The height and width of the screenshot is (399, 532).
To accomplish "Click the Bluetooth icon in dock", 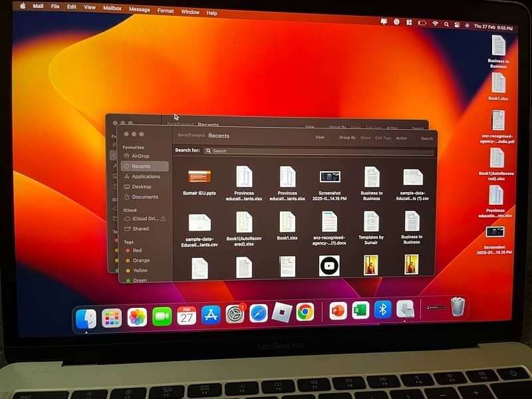I will point(382,309).
